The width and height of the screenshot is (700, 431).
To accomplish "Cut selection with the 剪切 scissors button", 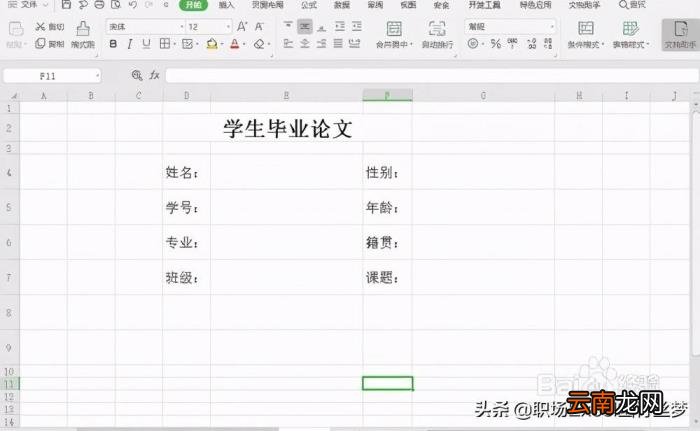I will tap(50, 27).
